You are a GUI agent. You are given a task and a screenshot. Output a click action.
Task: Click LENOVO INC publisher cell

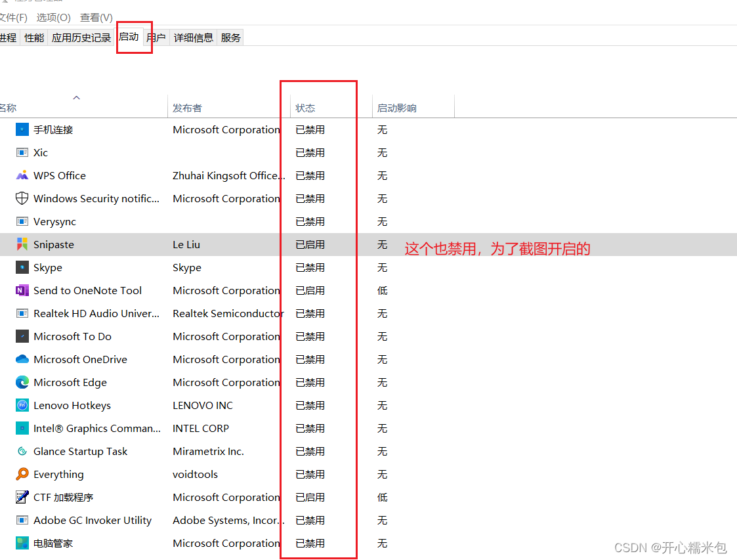(203, 405)
